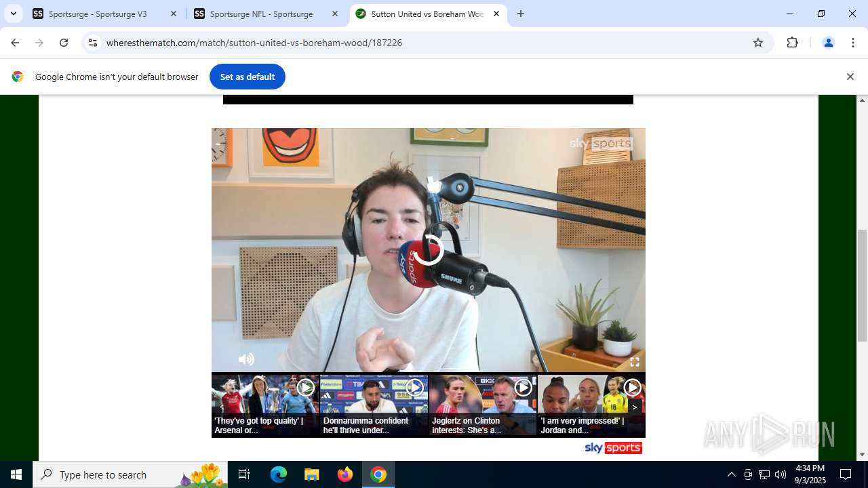
Task: Close the Sportsurge NFL tab
Action: (335, 14)
